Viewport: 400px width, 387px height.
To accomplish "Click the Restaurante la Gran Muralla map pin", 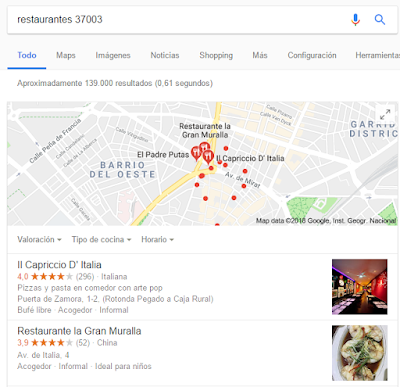I will click(204, 147).
